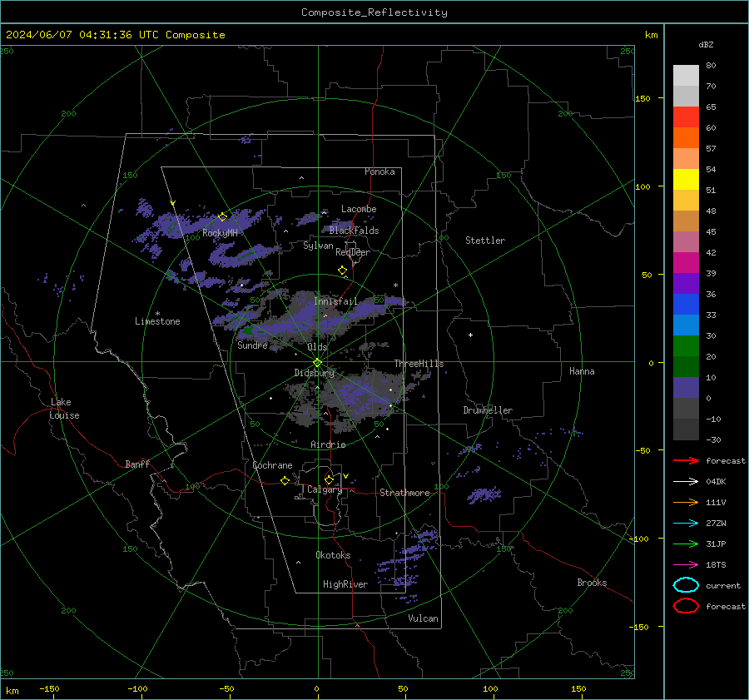Click the Composite_Reflectivity title
The height and width of the screenshot is (700, 749).
click(374, 12)
